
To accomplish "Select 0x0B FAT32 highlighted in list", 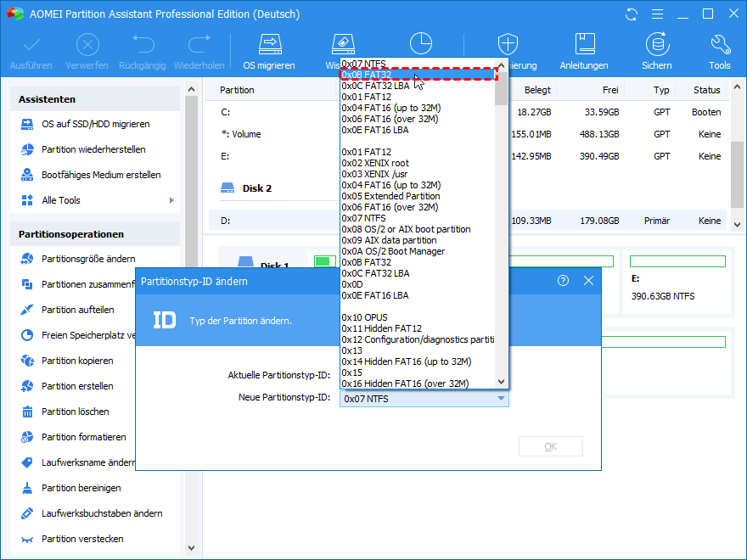I will (418, 75).
